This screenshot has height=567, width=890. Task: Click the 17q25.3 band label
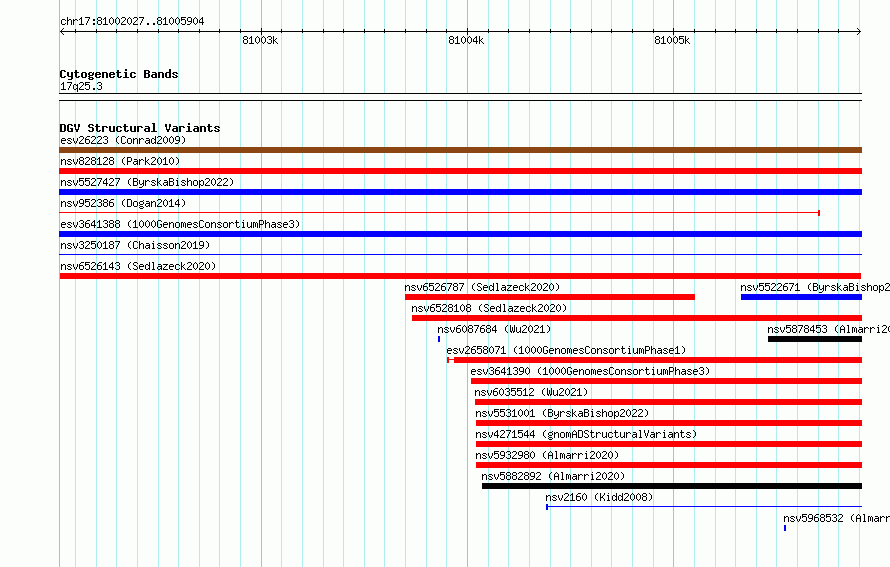pyautogui.click(x=81, y=86)
